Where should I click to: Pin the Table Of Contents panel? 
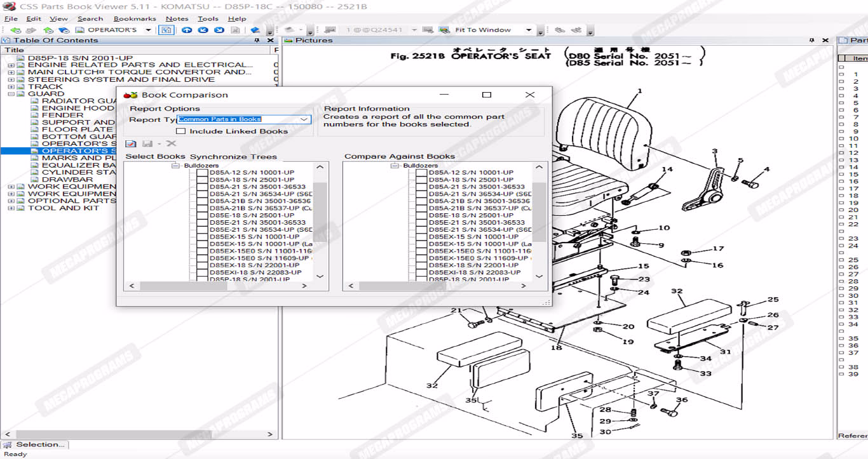257,41
